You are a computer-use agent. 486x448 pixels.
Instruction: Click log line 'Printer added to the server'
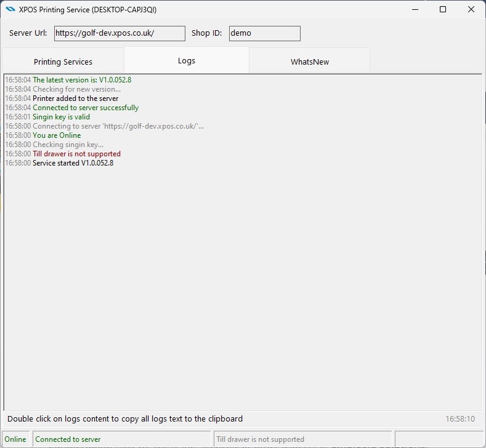pos(62,98)
